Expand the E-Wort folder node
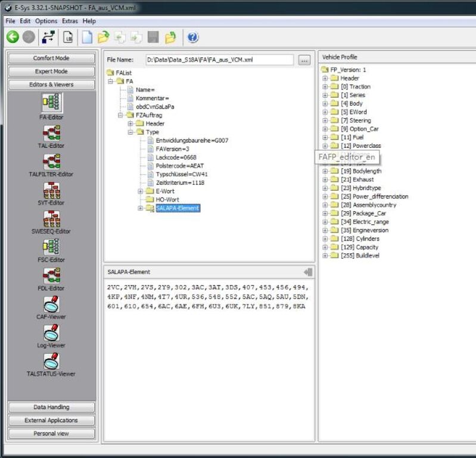This screenshot has height=458, width=476. pyautogui.click(x=140, y=191)
